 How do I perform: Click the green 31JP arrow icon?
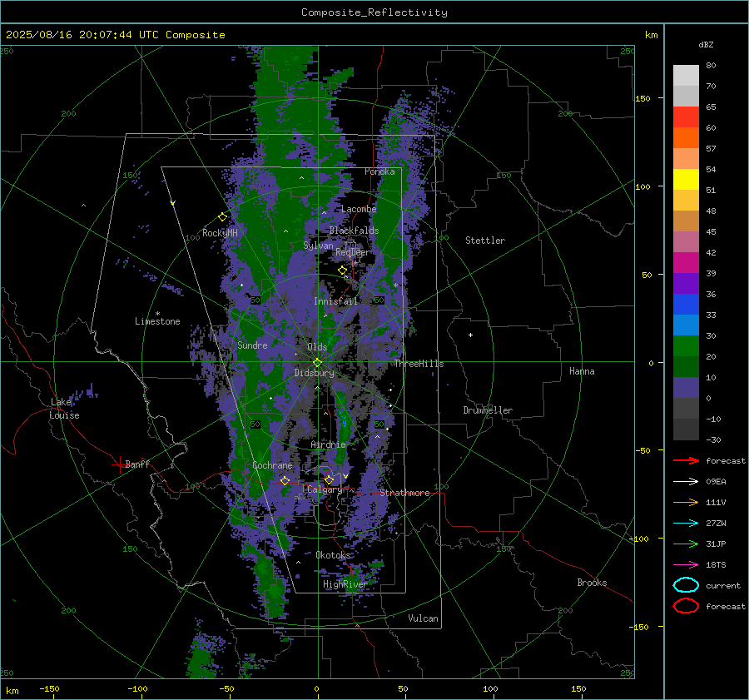[x=686, y=544]
